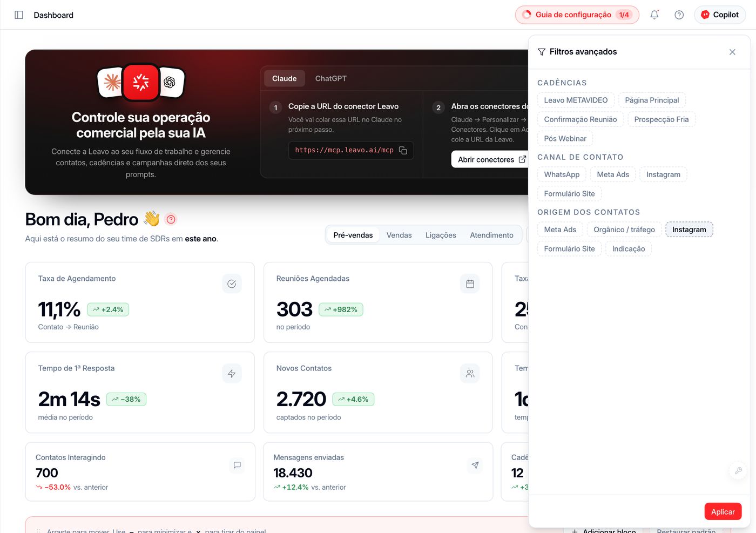Click the ChatGPT logo card
Image resolution: width=756 pixels, height=533 pixels.
pos(171,82)
